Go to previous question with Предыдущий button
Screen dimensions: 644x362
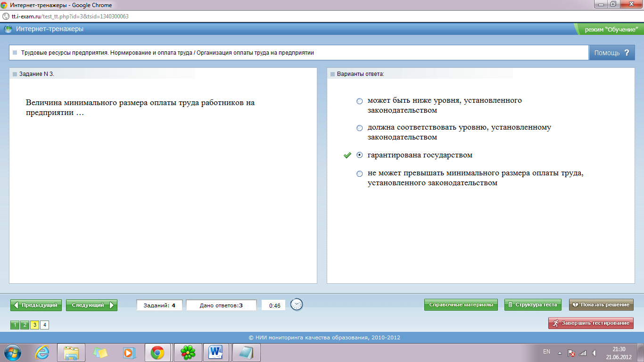(x=36, y=305)
